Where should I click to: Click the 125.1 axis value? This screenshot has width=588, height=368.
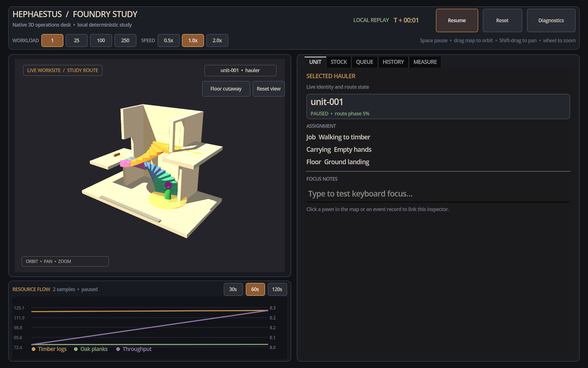19,308
